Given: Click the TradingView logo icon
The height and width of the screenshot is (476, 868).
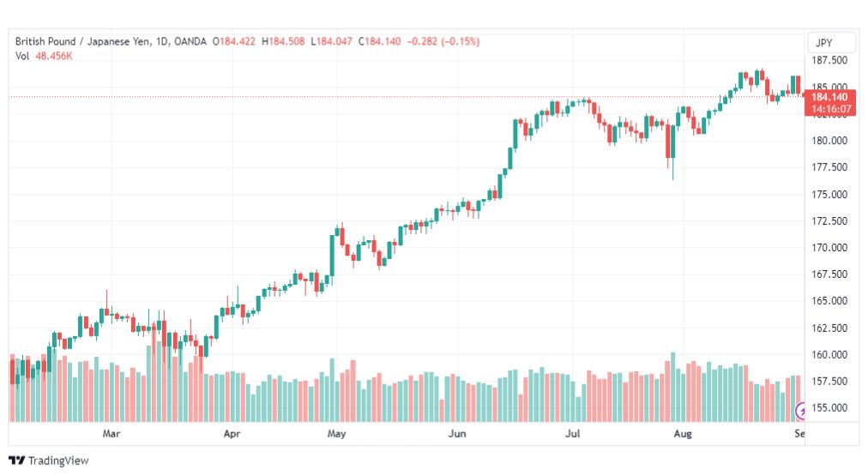Looking at the screenshot, I should [16, 461].
